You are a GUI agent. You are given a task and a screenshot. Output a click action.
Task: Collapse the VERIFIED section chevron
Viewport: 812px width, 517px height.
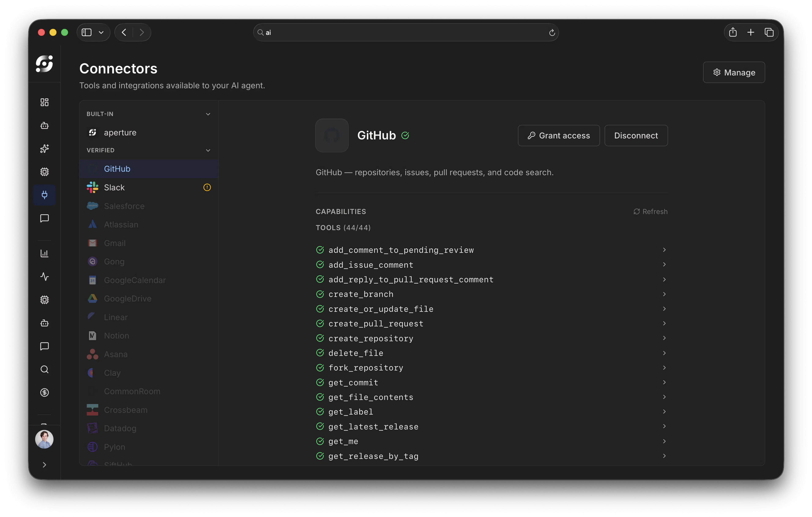(208, 150)
